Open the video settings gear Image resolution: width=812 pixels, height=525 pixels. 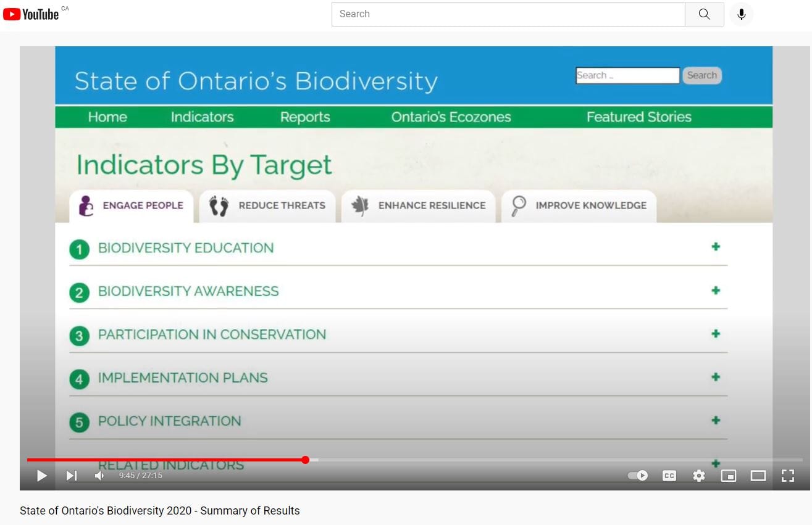coord(698,476)
